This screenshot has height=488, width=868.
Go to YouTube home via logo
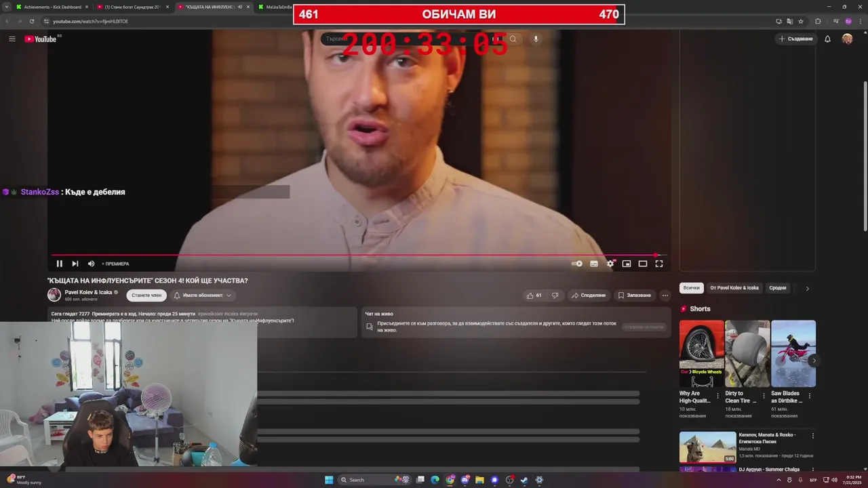41,39
